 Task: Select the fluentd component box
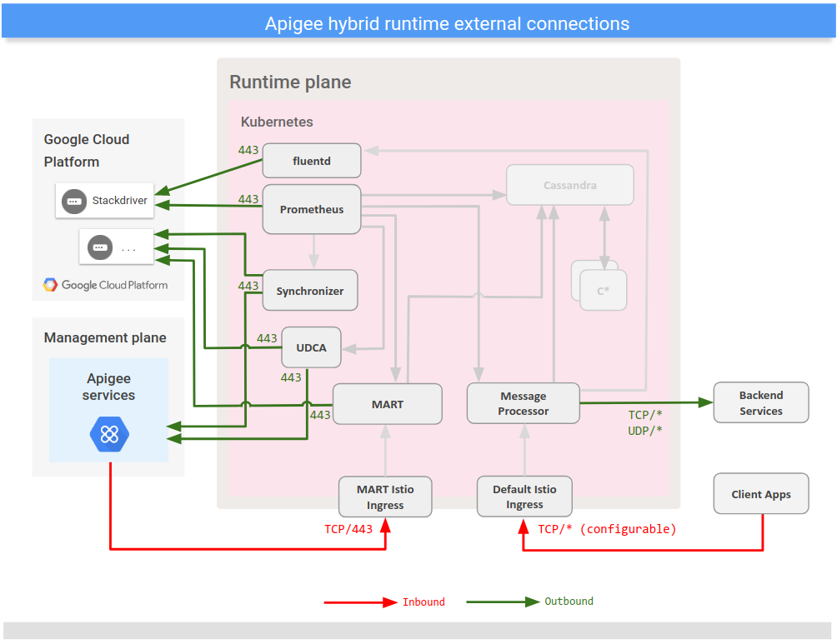pos(311,160)
